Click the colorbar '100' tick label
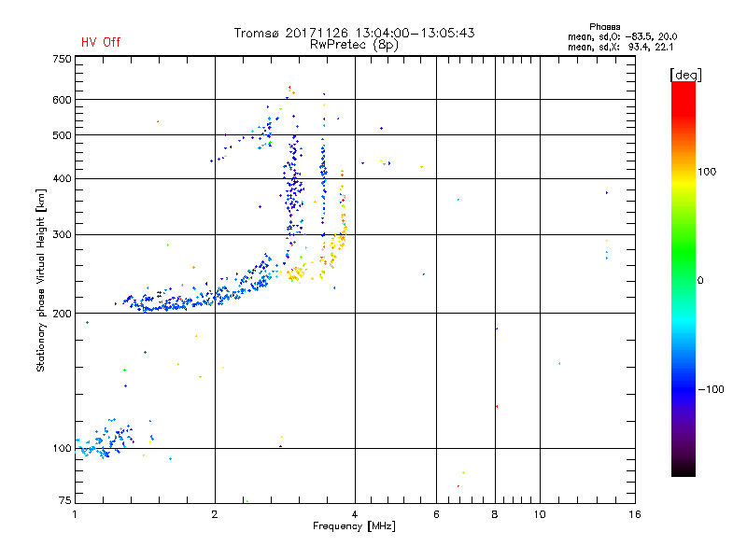 pyautogui.click(x=707, y=172)
